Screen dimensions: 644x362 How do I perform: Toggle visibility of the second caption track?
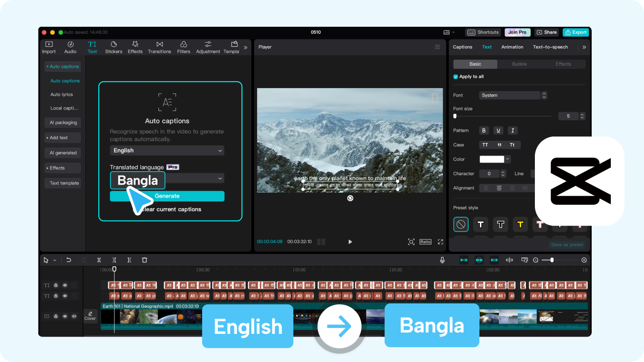[65, 296]
